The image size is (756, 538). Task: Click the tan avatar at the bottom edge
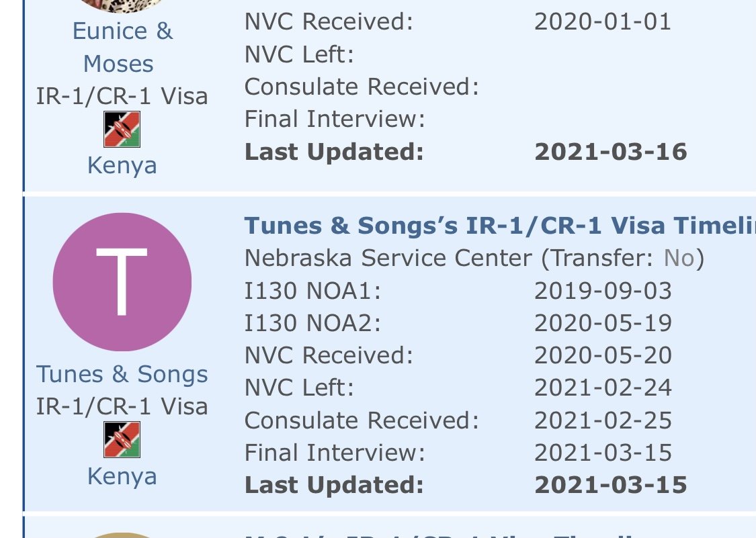[122, 535]
